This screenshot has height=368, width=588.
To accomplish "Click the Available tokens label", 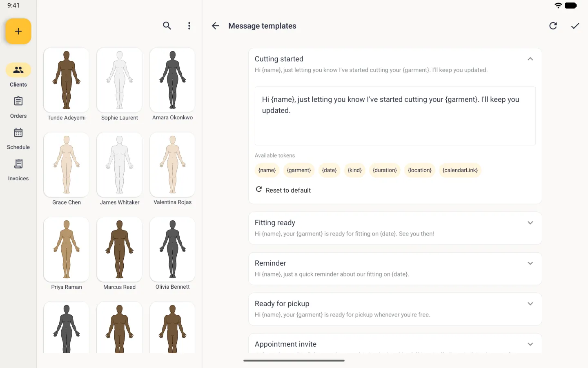I will [275, 155].
